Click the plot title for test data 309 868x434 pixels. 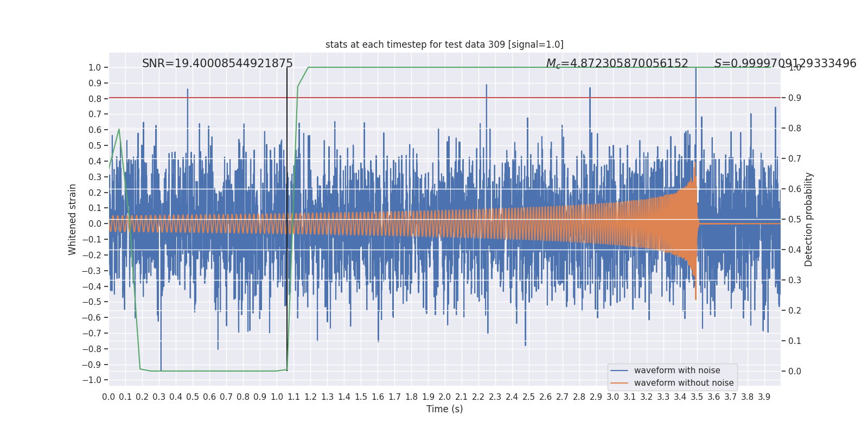444,44
